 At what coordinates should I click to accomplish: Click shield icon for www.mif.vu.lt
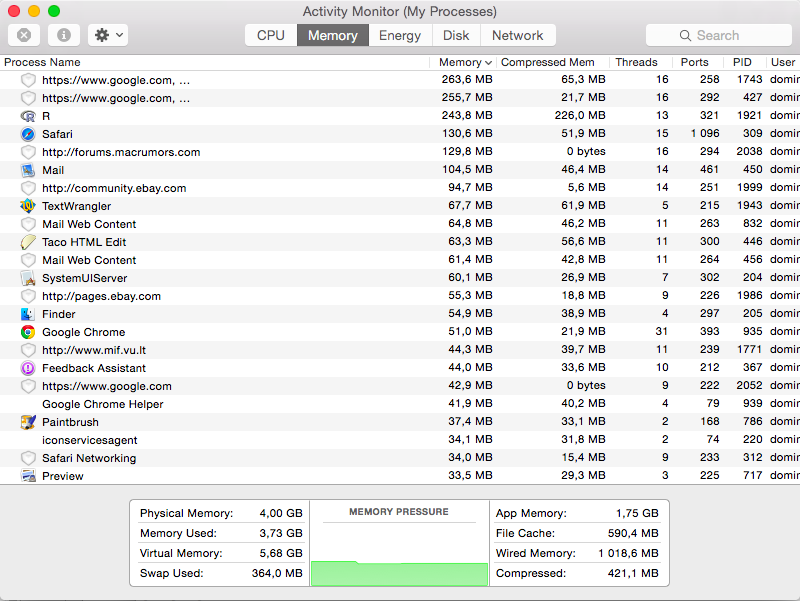click(x=28, y=350)
